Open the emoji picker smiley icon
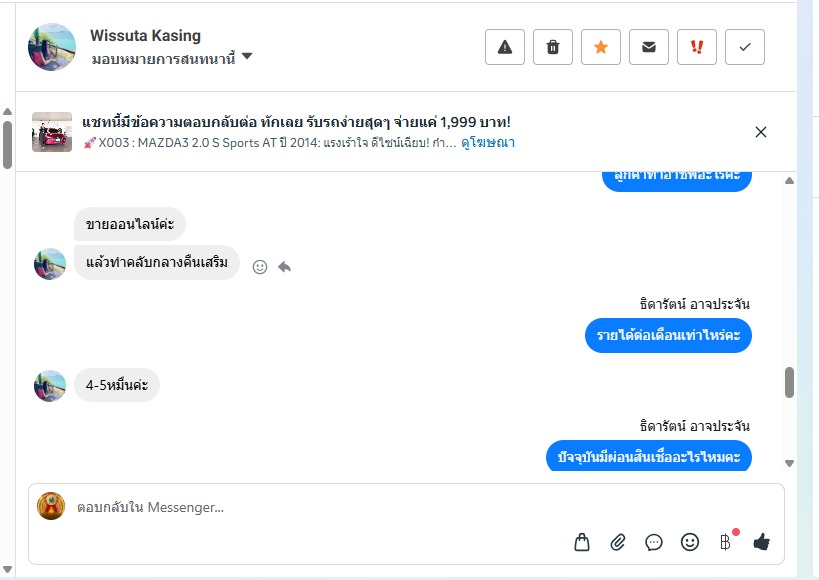The width and height of the screenshot is (819, 580). [690, 542]
